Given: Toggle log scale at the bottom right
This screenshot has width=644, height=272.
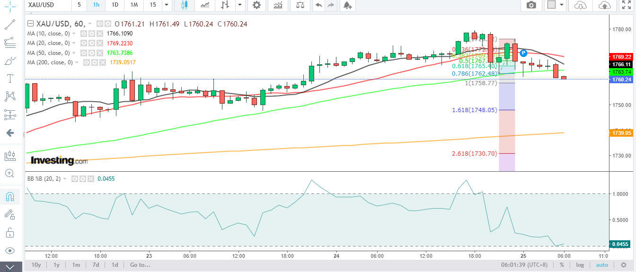Looking at the screenshot, I should (580, 265).
